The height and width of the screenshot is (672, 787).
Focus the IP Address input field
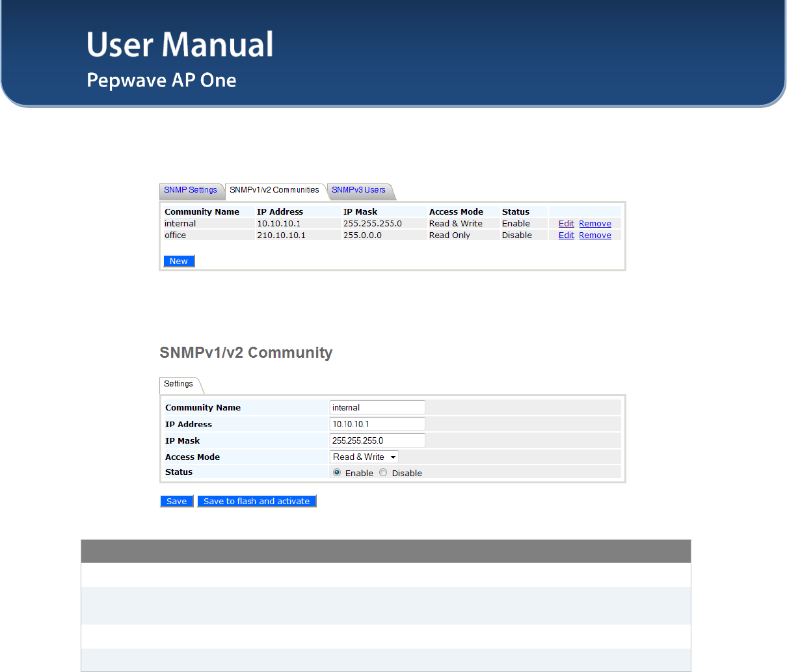click(377, 424)
